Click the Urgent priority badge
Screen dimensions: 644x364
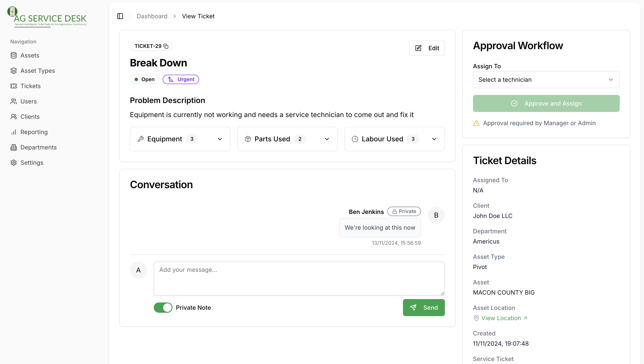[181, 79]
